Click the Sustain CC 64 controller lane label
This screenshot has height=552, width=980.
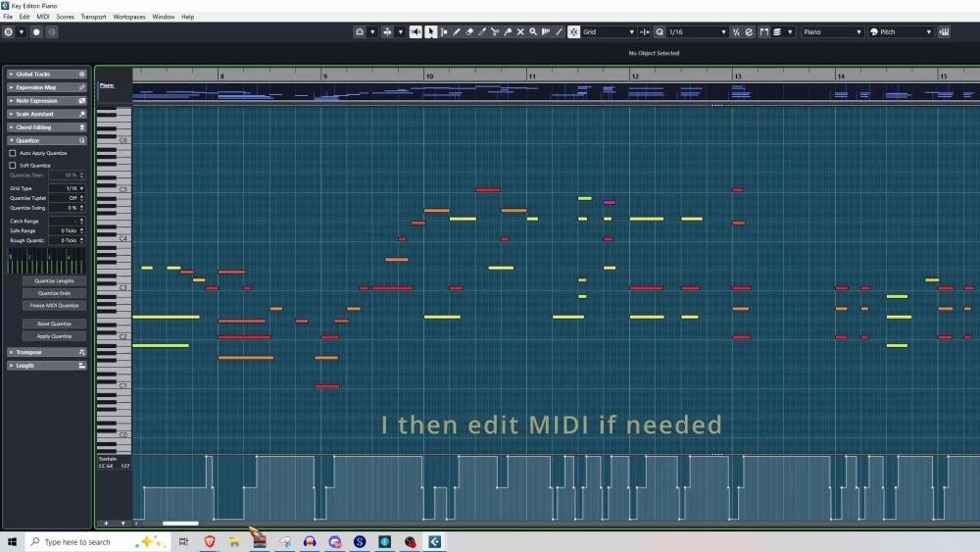pyautogui.click(x=114, y=462)
